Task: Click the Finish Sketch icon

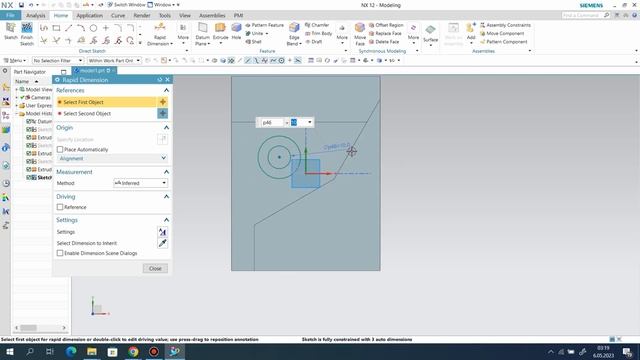Action: (27, 29)
